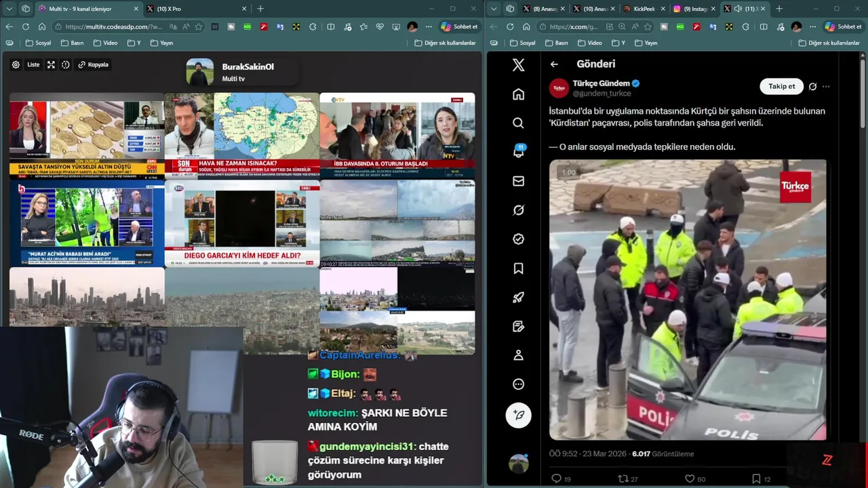Viewport: 868px width, 488px height.
Task: Click the Grok icon next to Takip et
Action: [812, 87]
